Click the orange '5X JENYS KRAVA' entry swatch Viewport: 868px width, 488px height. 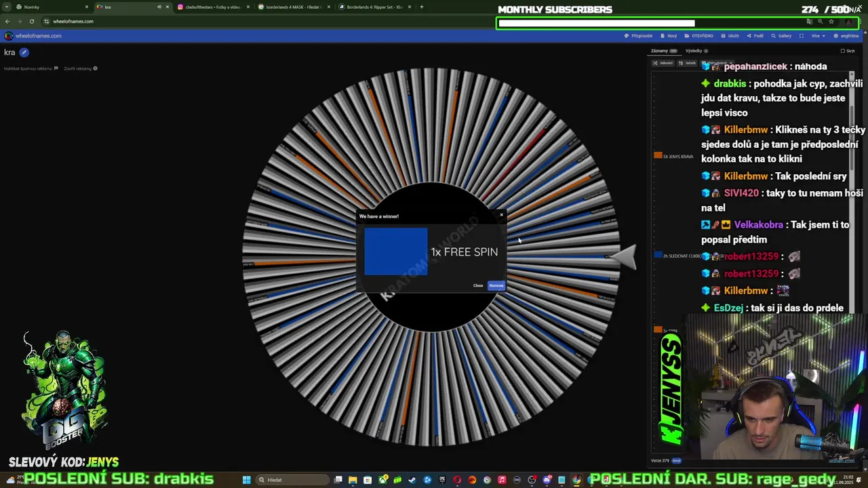coord(658,155)
